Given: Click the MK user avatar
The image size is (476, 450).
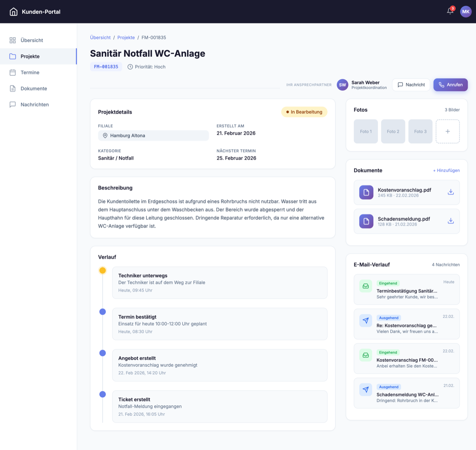Looking at the screenshot, I should [466, 12].
